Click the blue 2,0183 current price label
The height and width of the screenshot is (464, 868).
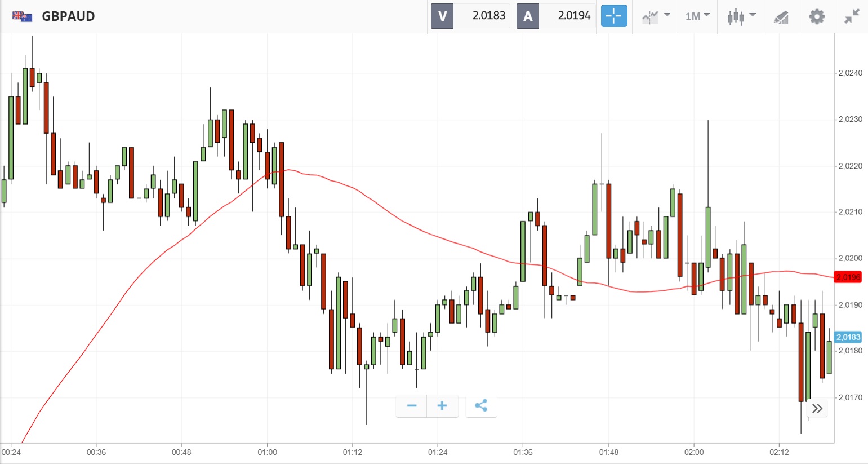coord(848,337)
